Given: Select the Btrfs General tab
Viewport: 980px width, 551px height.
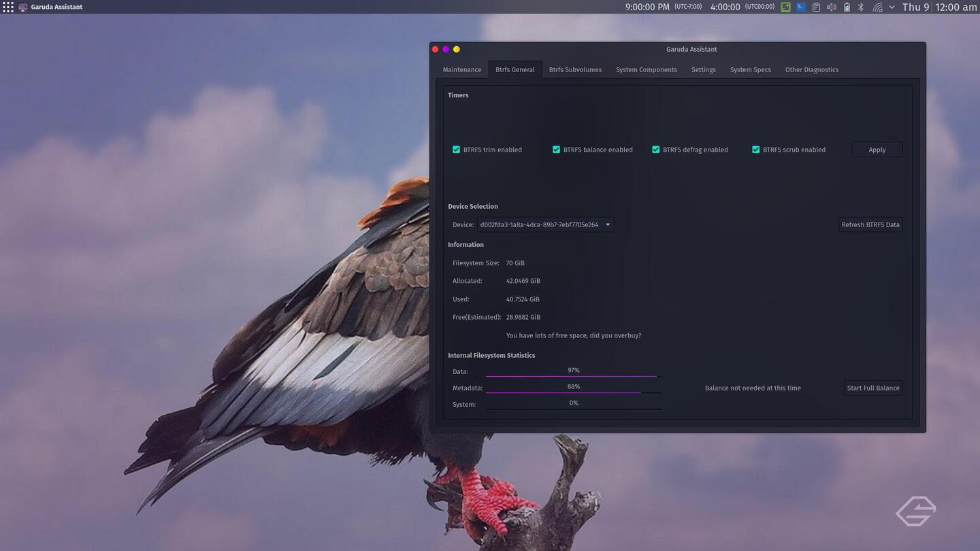Looking at the screenshot, I should (515, 69).
